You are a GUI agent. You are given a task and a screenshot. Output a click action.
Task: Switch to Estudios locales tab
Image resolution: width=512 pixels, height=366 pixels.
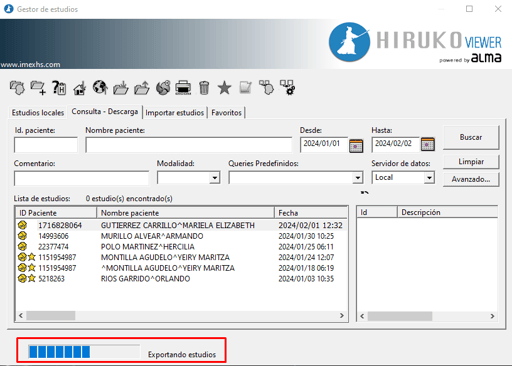[x=38, y=113]
